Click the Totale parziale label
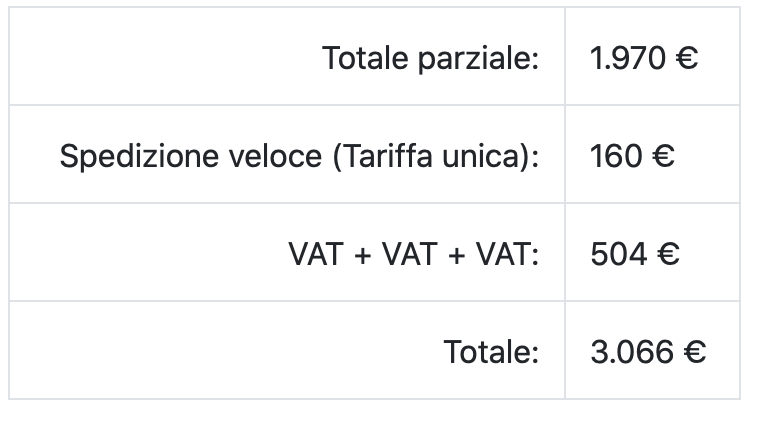 (431, 58)
